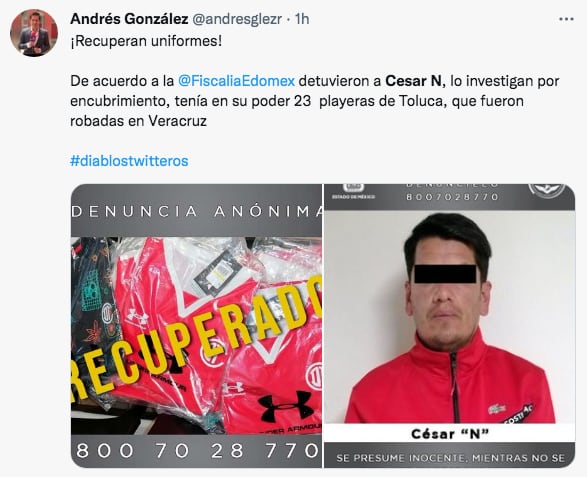The height and width of the screenshot is (477, 587).
Task: Open the @FiscaliaEdomex mention
Action: (x=236, y=81)
